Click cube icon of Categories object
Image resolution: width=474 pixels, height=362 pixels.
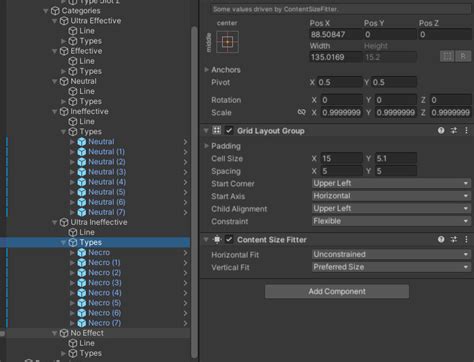pyautogui.click(x=55, y=11)
